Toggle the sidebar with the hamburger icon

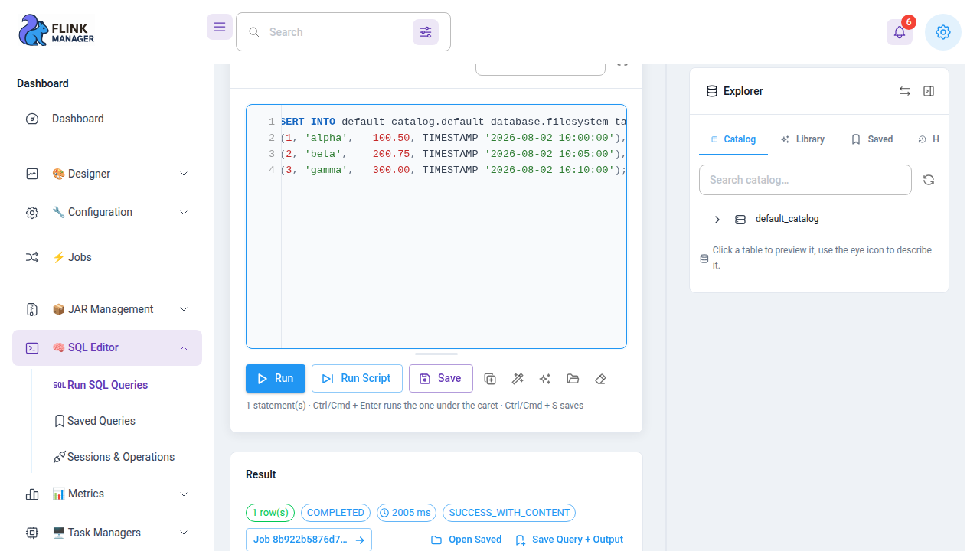pyautogui.click(x=220, y=27)
